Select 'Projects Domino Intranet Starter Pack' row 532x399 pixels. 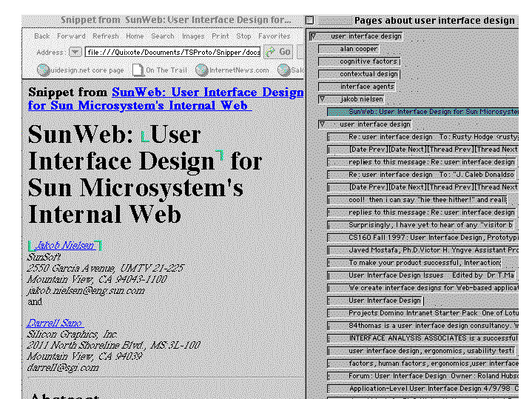point(422,312)
